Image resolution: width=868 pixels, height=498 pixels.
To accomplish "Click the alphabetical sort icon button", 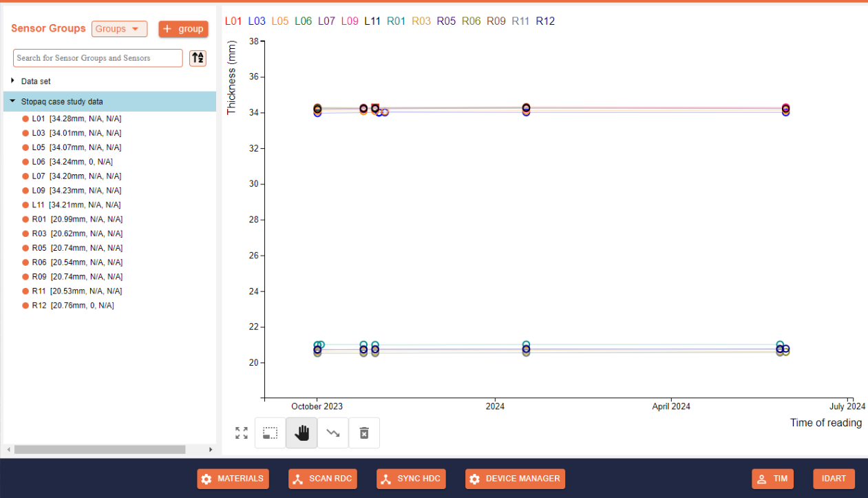I will [198, 58].
